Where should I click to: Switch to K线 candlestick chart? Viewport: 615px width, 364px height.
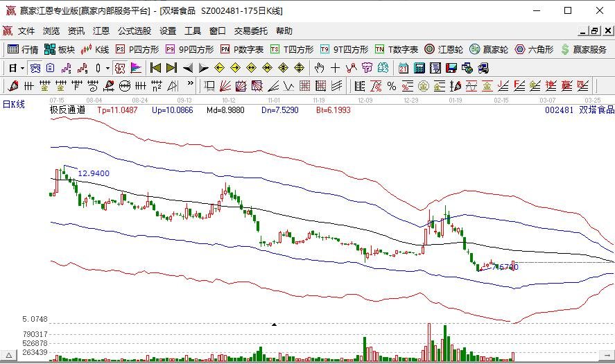pyautogui.click(x=94, y=49)
